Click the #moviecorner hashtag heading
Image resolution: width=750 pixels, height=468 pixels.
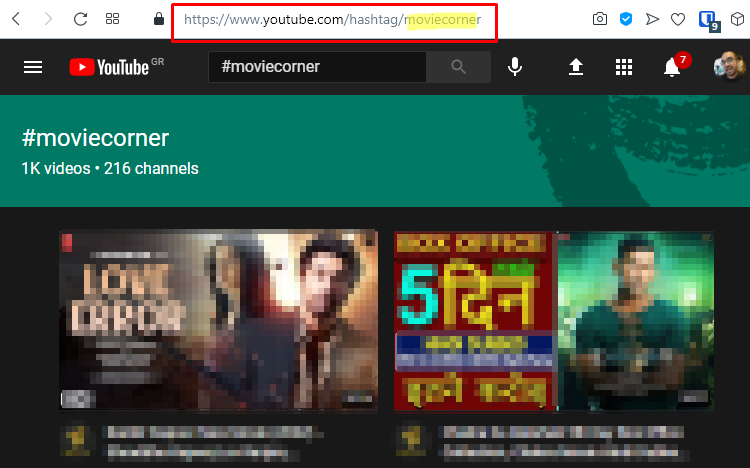[95, 138]
